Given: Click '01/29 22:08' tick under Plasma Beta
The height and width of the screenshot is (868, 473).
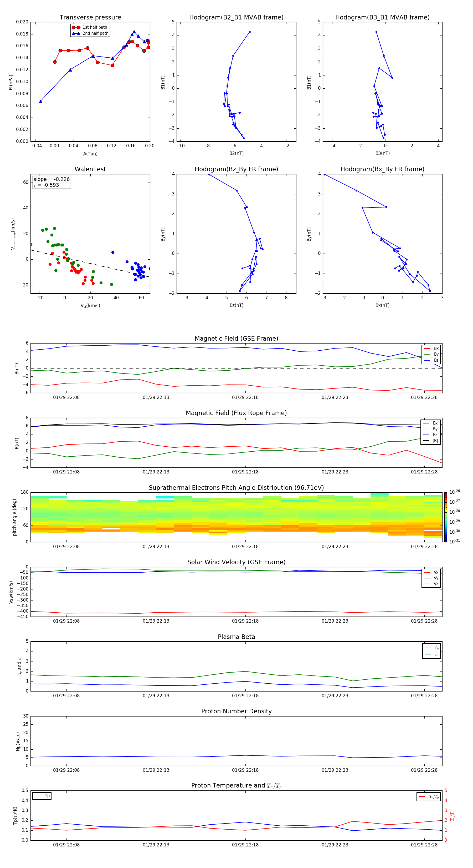Looking at the screenshot, I should [x=66, y=696].
